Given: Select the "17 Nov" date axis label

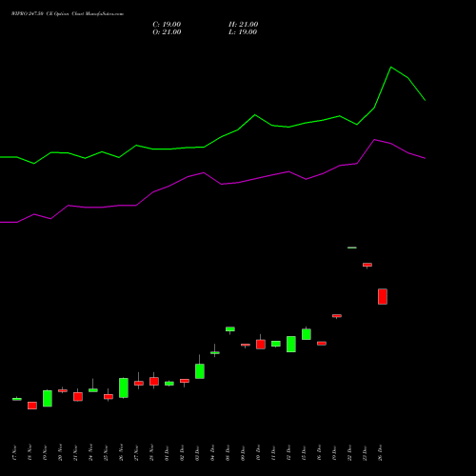Looking at the screenshot, I should [14, 453].
